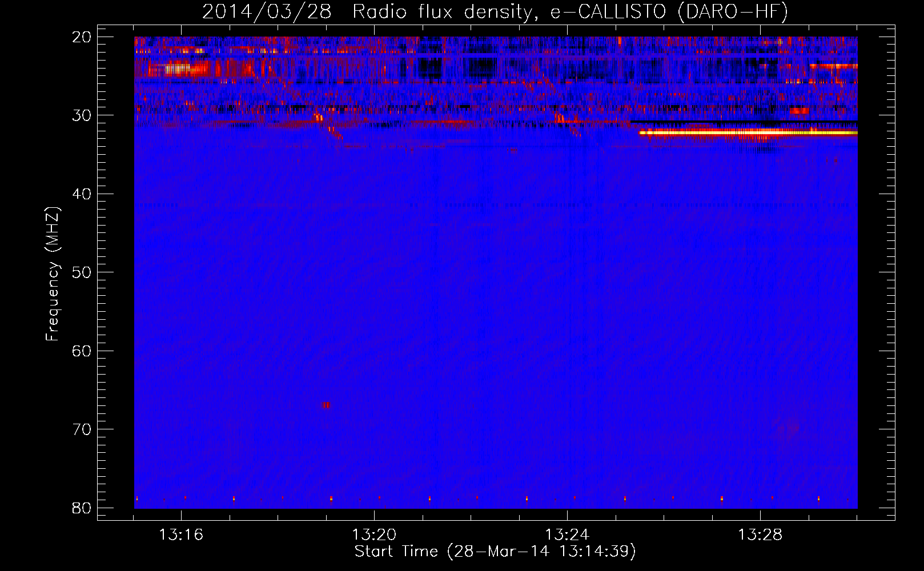The width and height of the screenshot is (924, 571).
Task: Click the 50 frequency tick label
Action: (82, 272)
